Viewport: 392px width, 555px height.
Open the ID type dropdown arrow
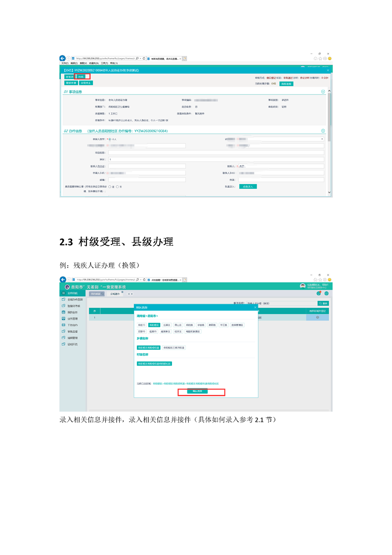click(x=322, y=139)
